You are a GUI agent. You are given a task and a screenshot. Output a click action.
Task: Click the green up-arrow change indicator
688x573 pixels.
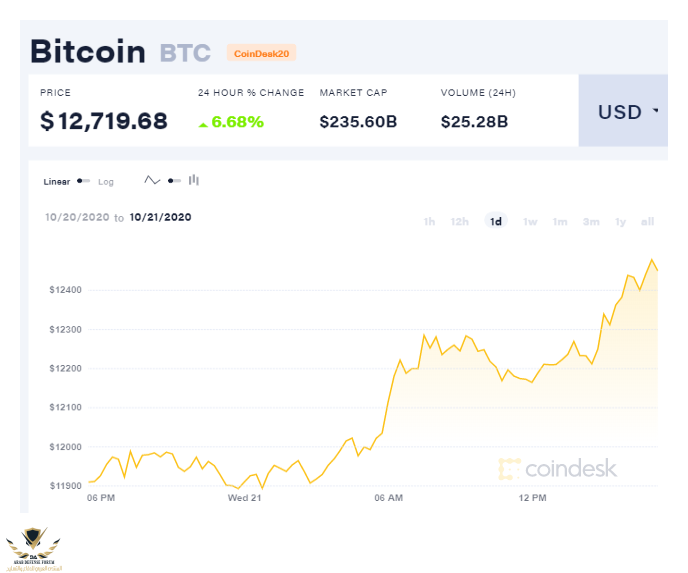203,125
